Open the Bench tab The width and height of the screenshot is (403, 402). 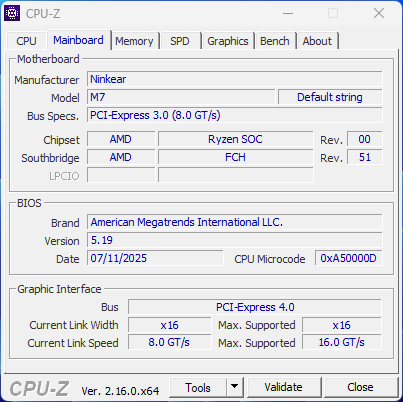pyautogui.click(x=275, y=41)
